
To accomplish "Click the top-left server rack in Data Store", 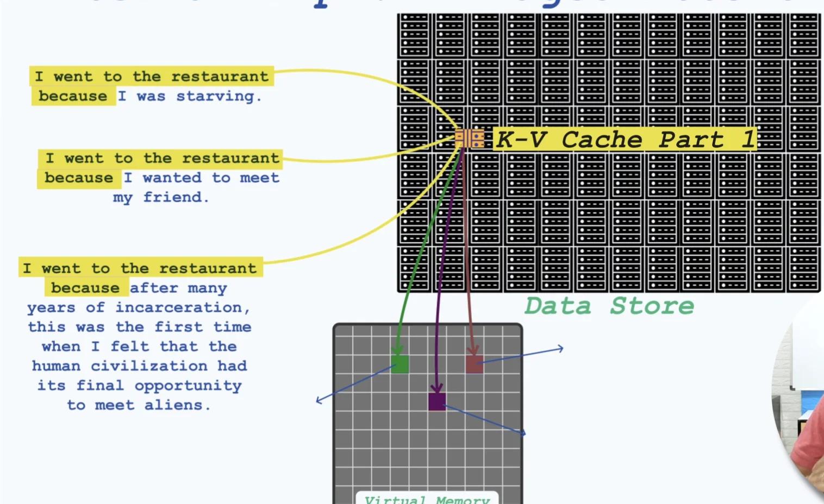I will point(415,36).
